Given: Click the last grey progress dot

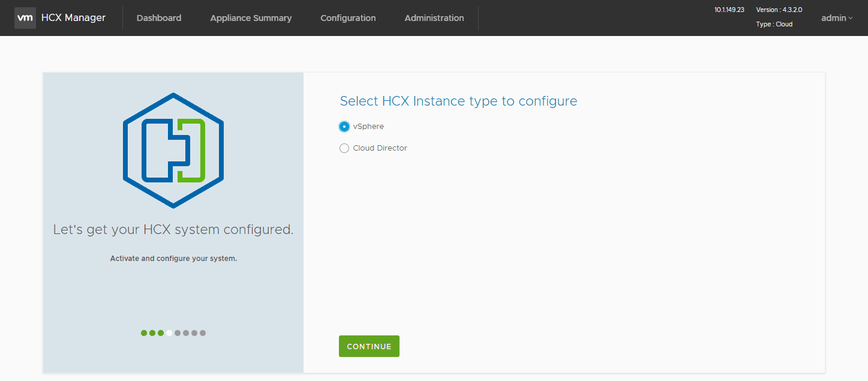Looking at the screenshot, I should tap(203, 333).
